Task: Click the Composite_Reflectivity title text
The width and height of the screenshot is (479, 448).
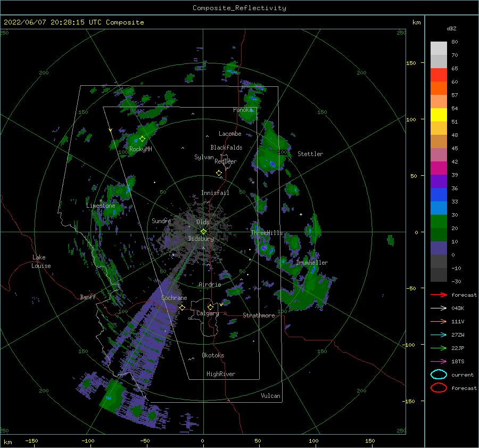Action: pos(239,8)
